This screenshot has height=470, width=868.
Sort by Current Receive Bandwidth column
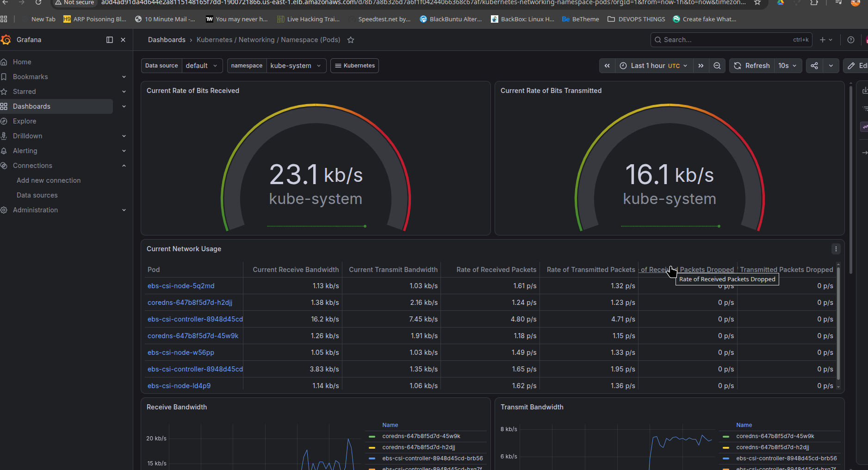296,270
